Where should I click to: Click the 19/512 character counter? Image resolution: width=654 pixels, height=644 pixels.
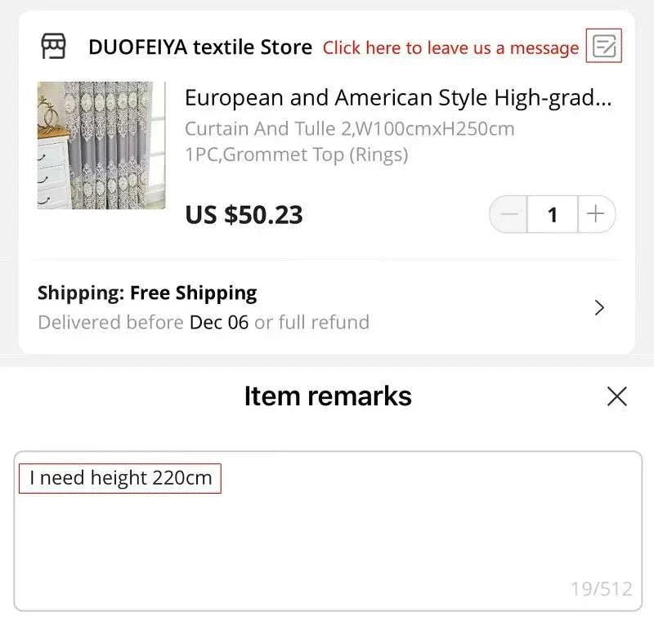tap(601, 588)
